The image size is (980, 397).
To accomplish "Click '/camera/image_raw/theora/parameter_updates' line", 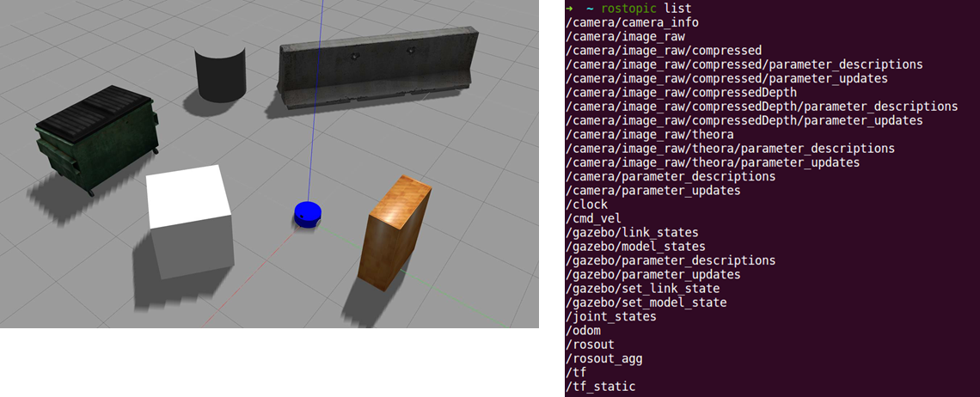I will 713,162.
